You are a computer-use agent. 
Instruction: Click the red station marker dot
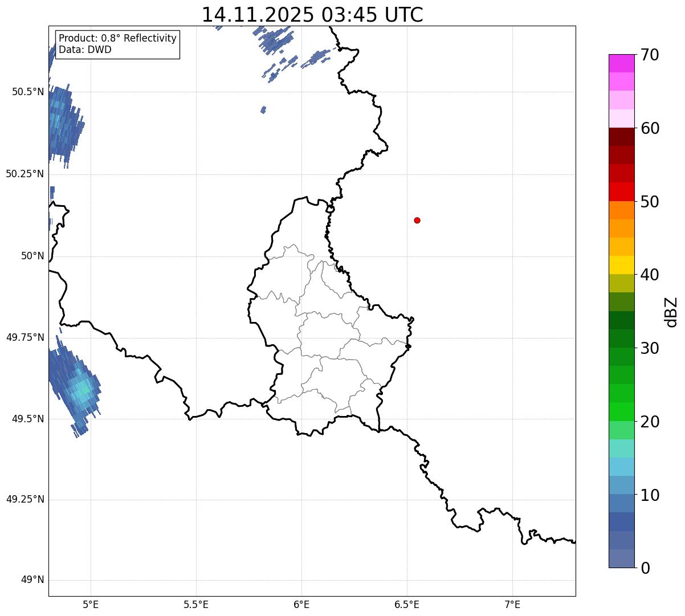tap(417, 220)
